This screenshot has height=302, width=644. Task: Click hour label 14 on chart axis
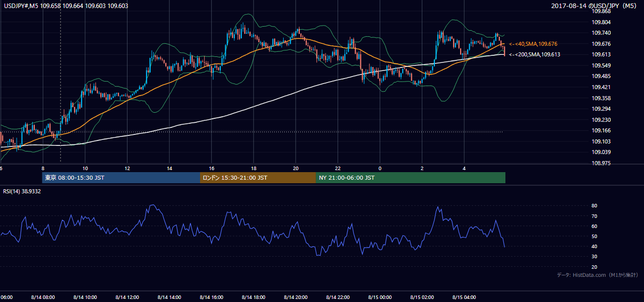click(x=169, y=169)
